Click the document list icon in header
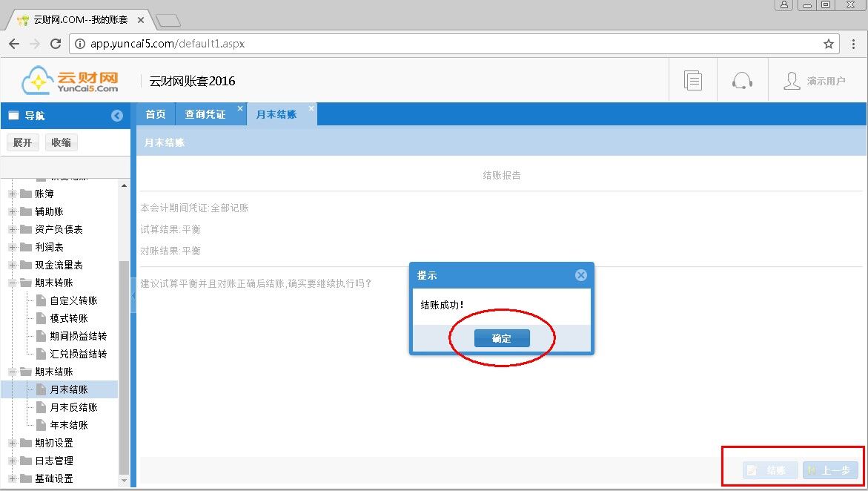Screen dimensions: 868x491 [x=693, y=80]
